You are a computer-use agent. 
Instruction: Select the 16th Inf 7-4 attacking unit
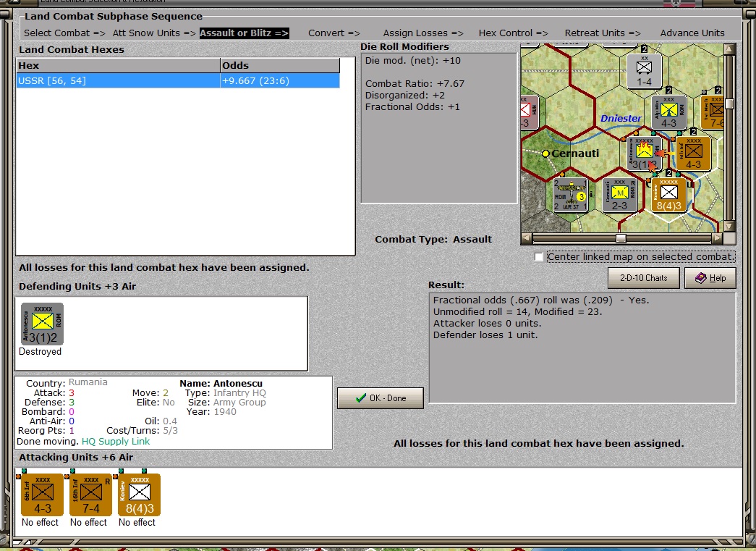click(x=90, y=495)
